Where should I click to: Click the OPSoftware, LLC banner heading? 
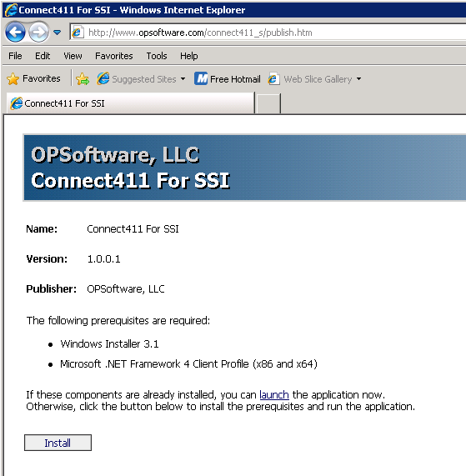115,155
